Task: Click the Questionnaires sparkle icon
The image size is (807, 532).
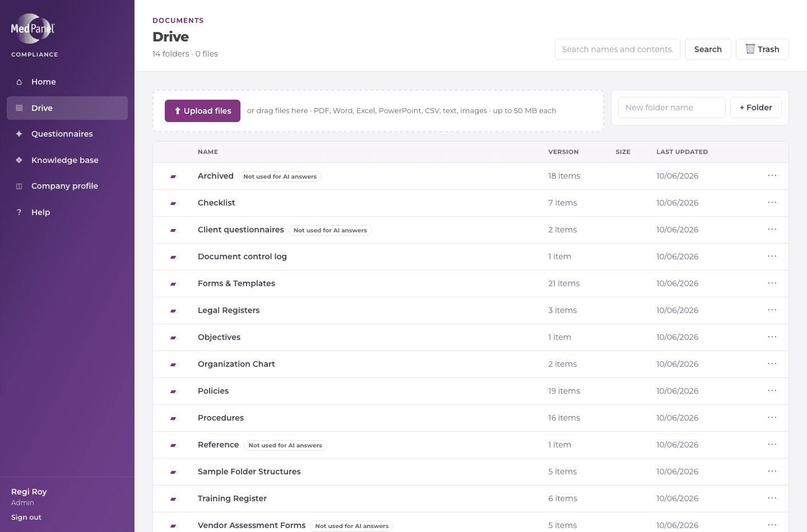Action: [x=19, y=134]
